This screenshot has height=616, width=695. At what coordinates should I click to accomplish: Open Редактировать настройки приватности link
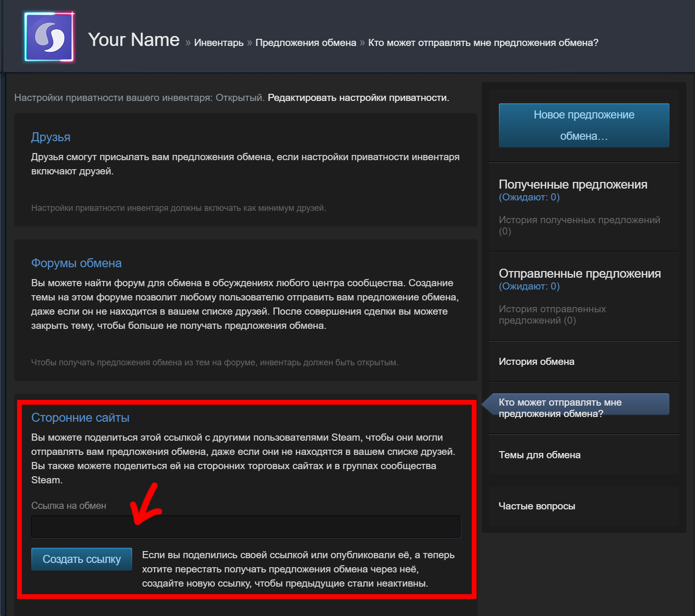tap(358, 98)
